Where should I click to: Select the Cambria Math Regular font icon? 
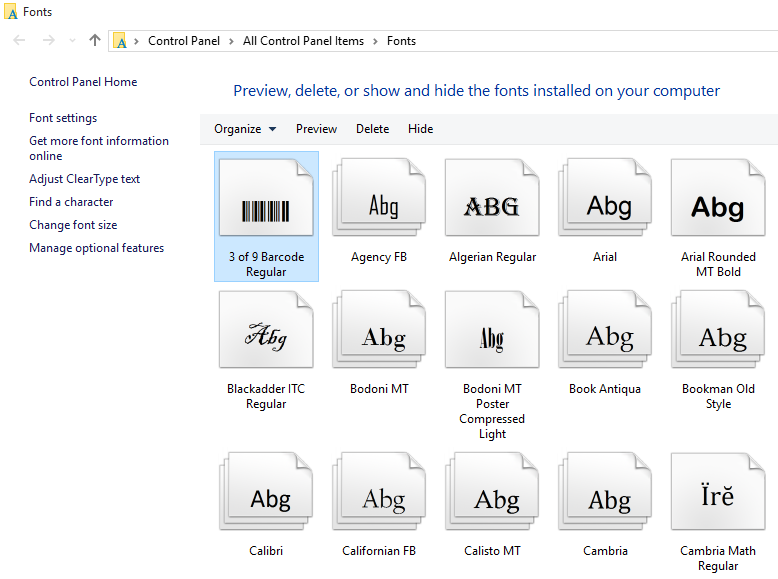coord(718,491)
